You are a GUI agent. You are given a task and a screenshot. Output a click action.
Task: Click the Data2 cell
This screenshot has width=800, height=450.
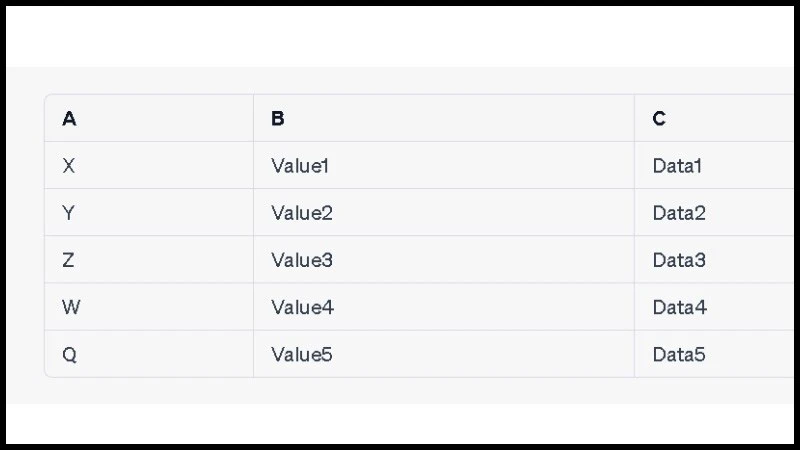click(x=679, y=213)
